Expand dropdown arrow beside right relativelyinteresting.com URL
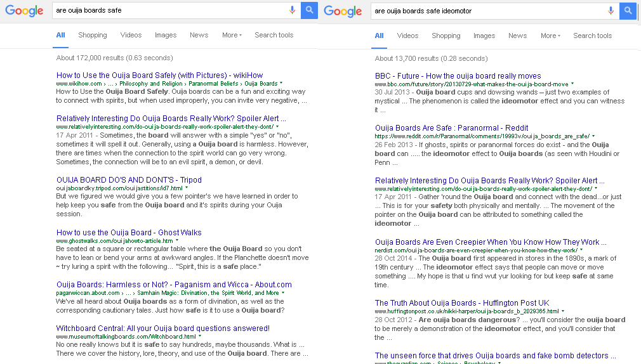Viewport: 641px width, 364px height. [x=596, y=188]
